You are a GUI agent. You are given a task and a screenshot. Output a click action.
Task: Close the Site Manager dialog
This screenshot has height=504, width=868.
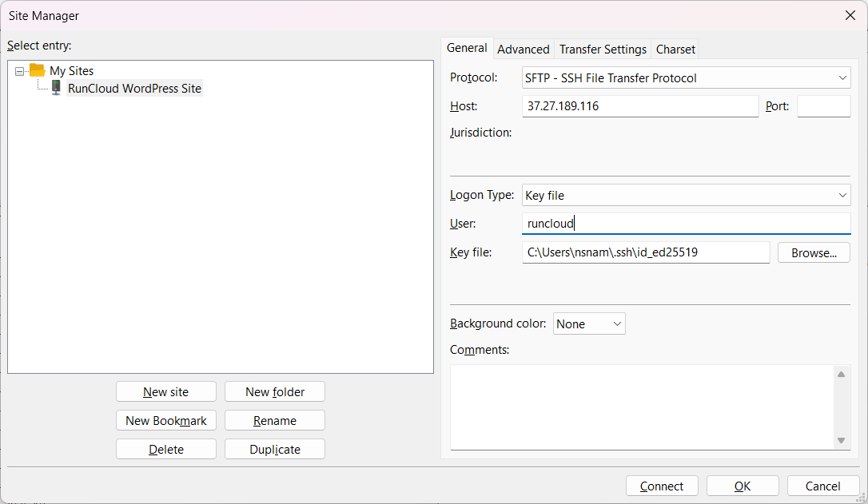(x=850, y=15)
